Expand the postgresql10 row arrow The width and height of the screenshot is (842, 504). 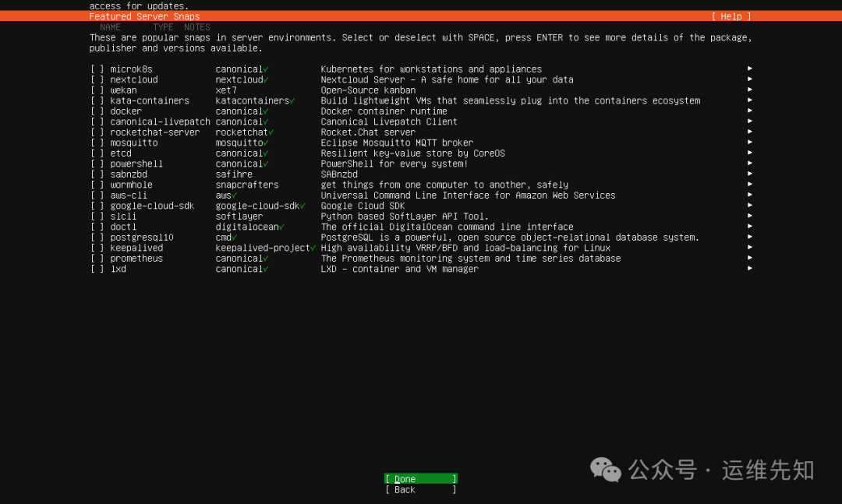click(x=750, y=237)
